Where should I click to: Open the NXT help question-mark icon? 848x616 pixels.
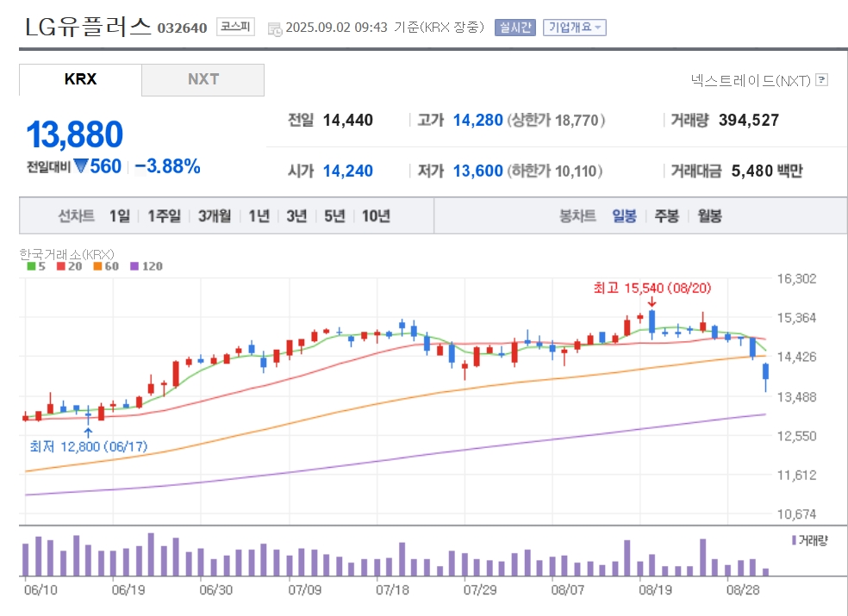click(x=822, y=79)
